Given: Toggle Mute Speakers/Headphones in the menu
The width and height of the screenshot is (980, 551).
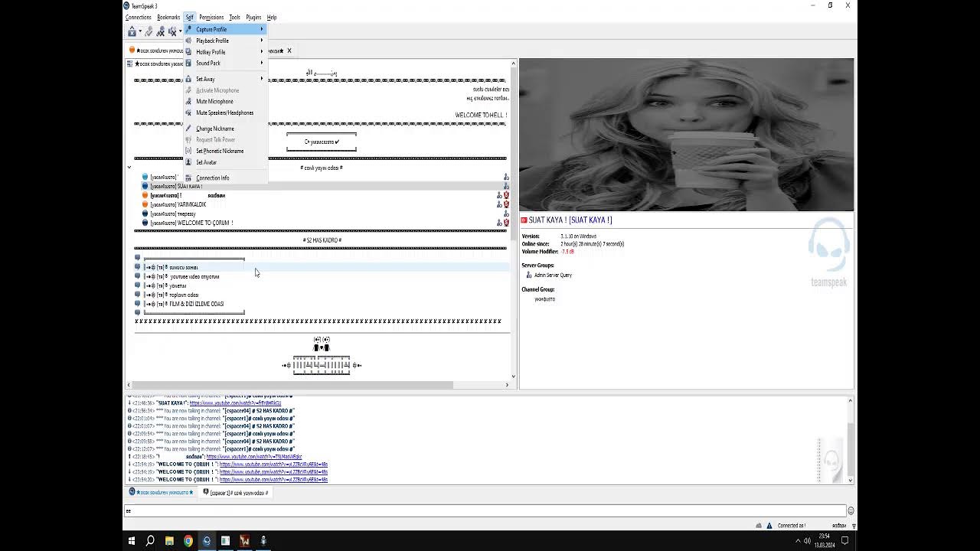Looking at the screenshot, I should [x=225, y=112].
